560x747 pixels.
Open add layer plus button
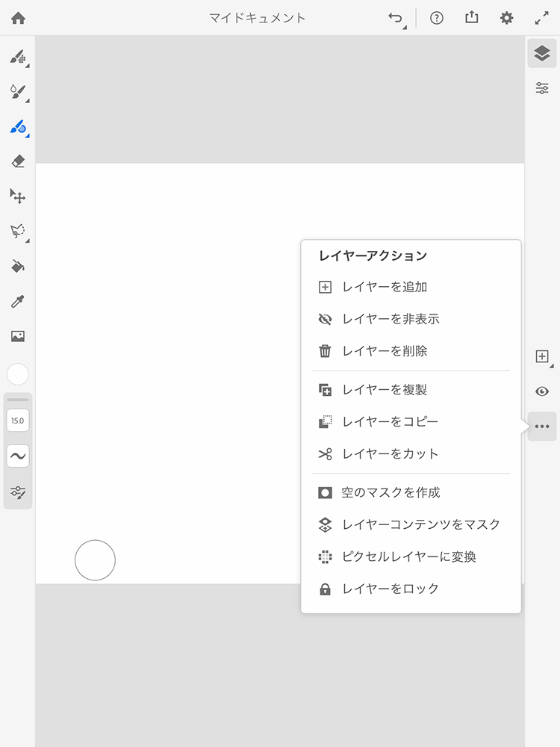click(x=543, y=357)
